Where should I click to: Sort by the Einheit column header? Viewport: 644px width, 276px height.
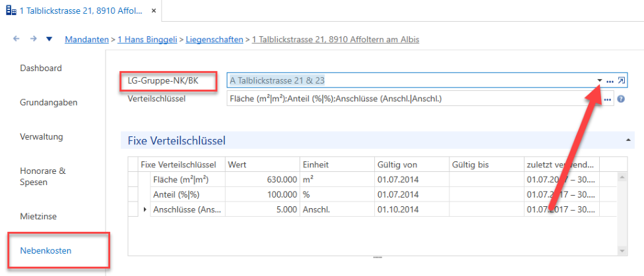[x=337, y=165]
